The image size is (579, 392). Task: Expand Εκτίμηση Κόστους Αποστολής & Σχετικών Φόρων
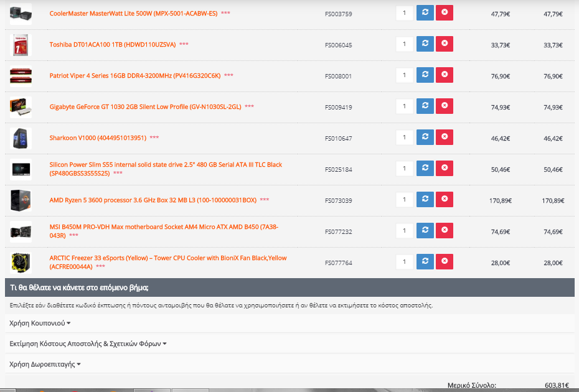[88, 344]
